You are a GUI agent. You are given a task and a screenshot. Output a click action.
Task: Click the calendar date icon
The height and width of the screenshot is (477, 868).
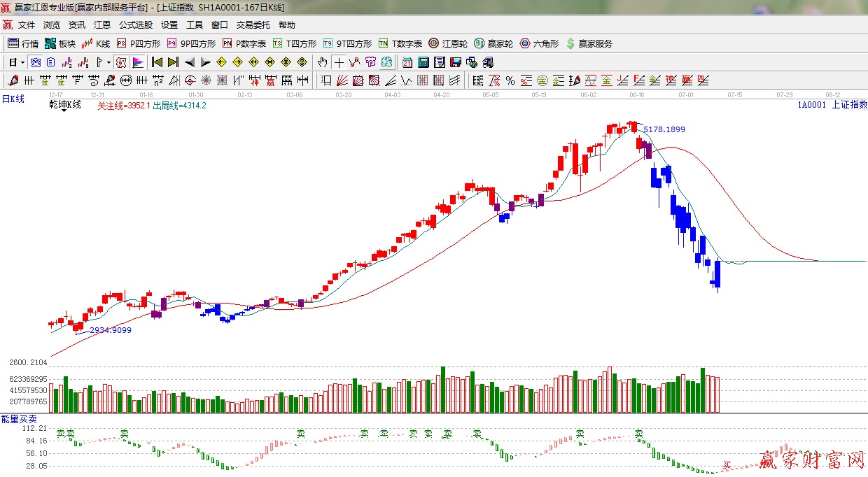pyautogui.click(x=407, y=62)
